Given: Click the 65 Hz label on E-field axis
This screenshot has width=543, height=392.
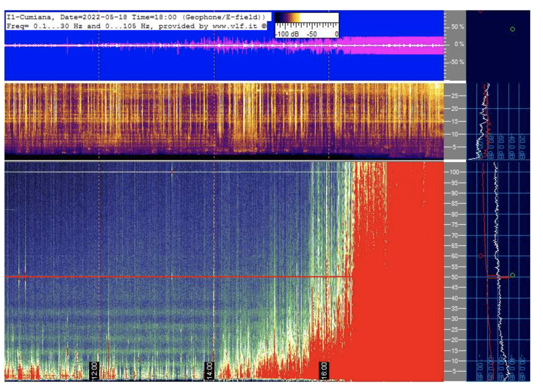Looking at the screenshot, I should [455, 246].
